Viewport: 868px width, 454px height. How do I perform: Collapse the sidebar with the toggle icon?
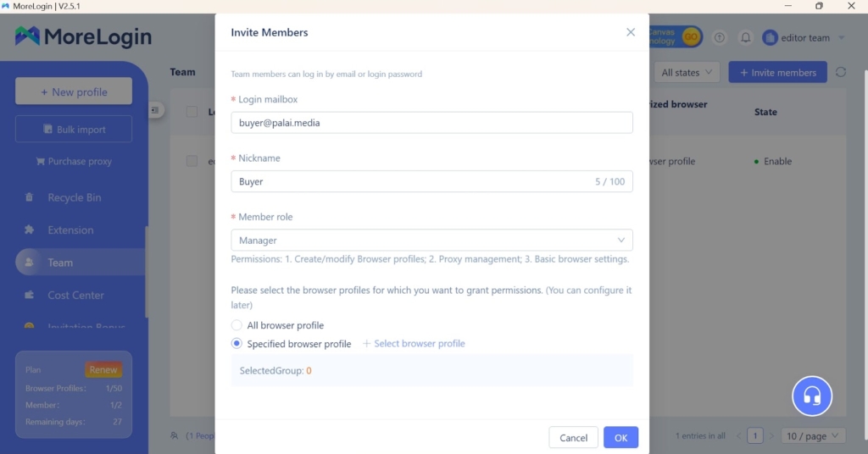tap(155, 110)
